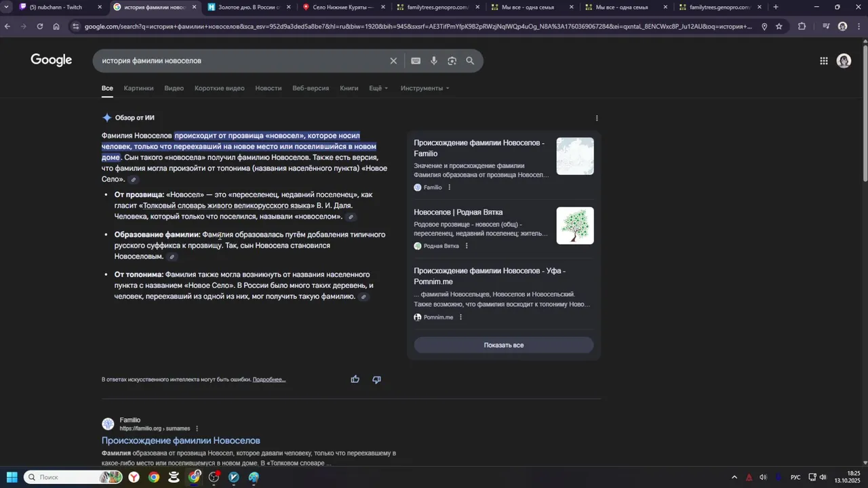This screenshot has height=488, width=868.
Task: Open the browser home page
Action: pyautogui.click(x=56, y=26)
